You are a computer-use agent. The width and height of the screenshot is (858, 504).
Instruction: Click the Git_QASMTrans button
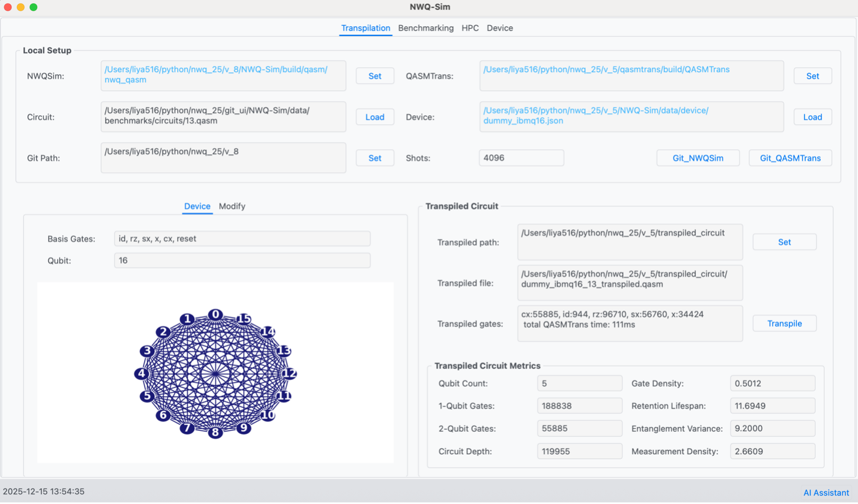tap(790, 158)
